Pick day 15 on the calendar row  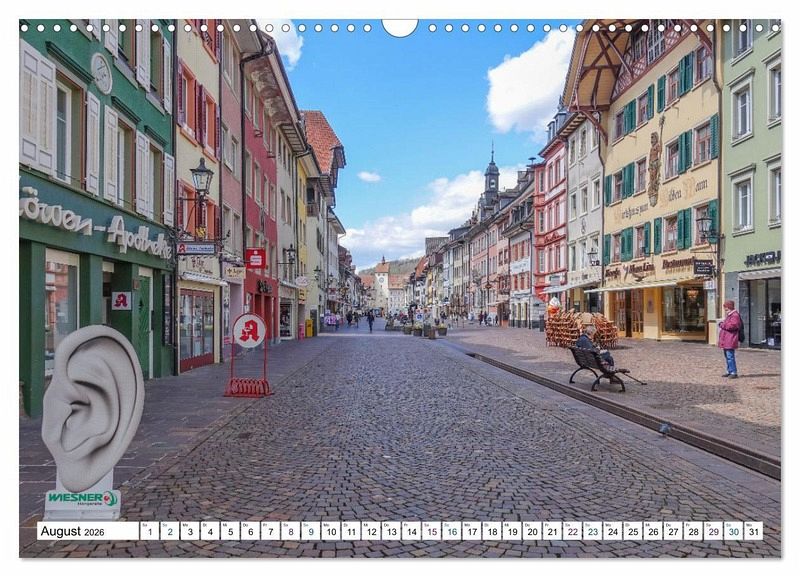[431, 531]
